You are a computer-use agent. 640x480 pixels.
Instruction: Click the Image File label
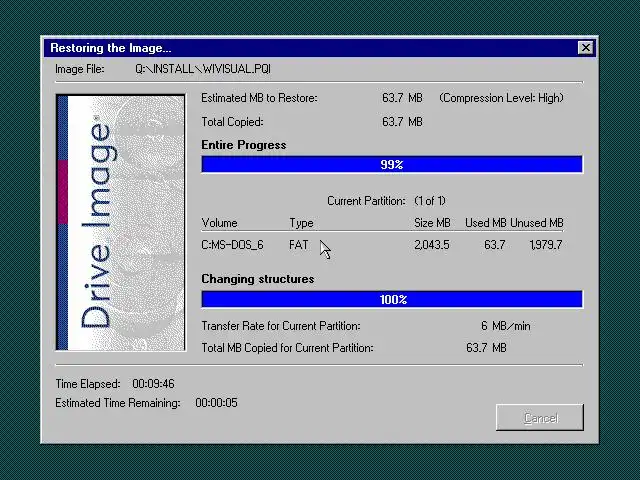tap(80, 69)
